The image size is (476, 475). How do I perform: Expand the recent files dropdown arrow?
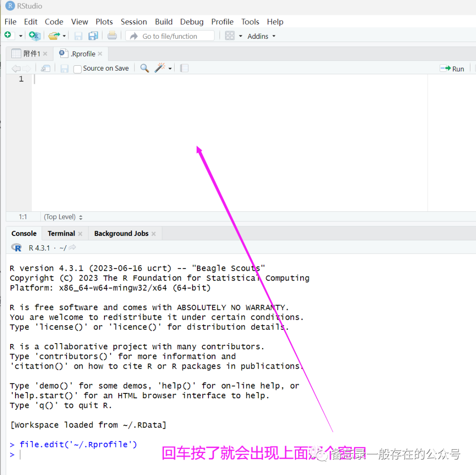point(64,36)
